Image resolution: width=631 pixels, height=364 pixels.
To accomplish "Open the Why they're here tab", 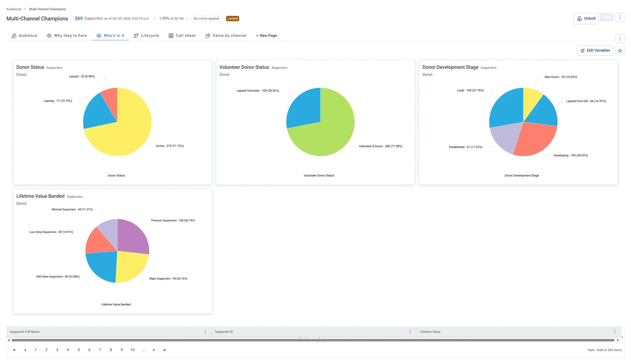I will tap(67, 35).
